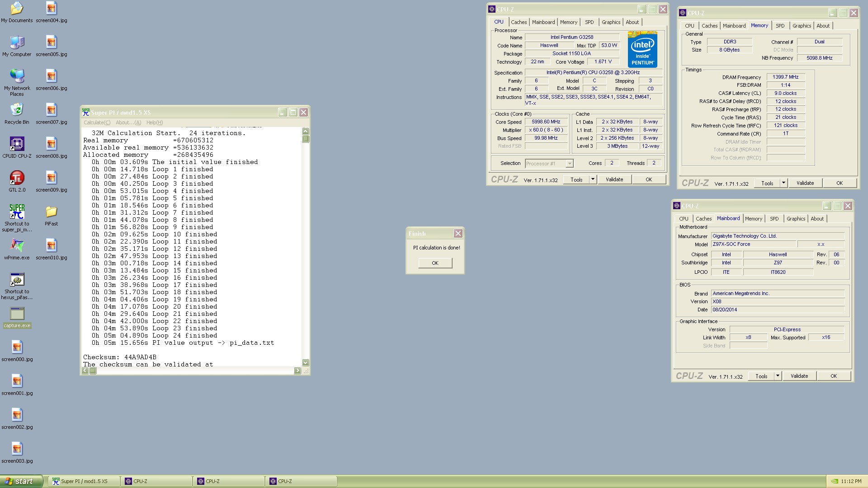Expand Tools dropdown arrow in CPU tab window
Screen dimensions: 868x488
(x=593, y=179)
